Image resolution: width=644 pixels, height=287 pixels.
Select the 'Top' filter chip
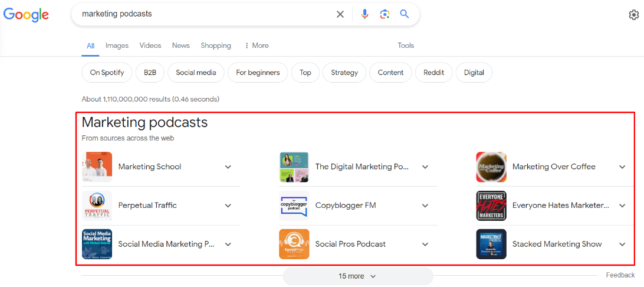305,73
